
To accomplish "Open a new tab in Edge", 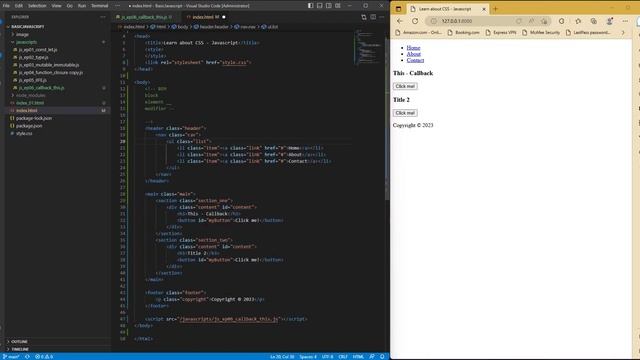I will 496,9.
